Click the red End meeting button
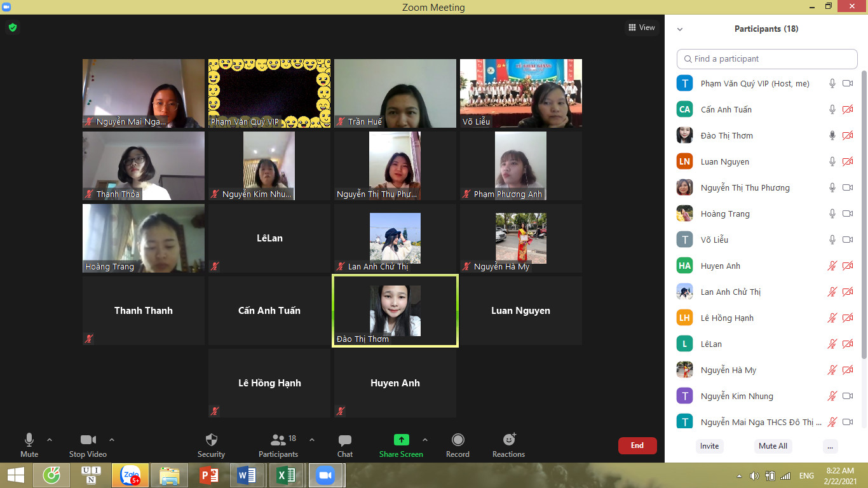Image resolution: width=868 pixels, height=488 pixels. (637, 445)
